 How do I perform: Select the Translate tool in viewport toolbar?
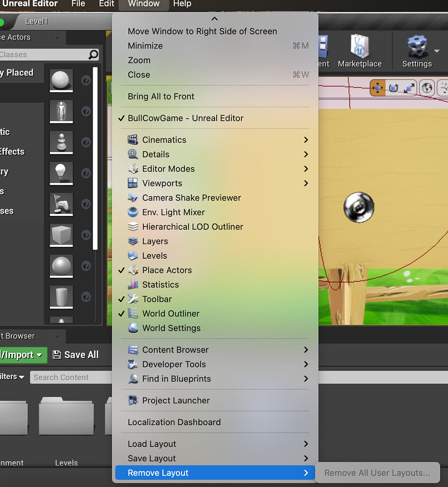[x=378, y=88]
